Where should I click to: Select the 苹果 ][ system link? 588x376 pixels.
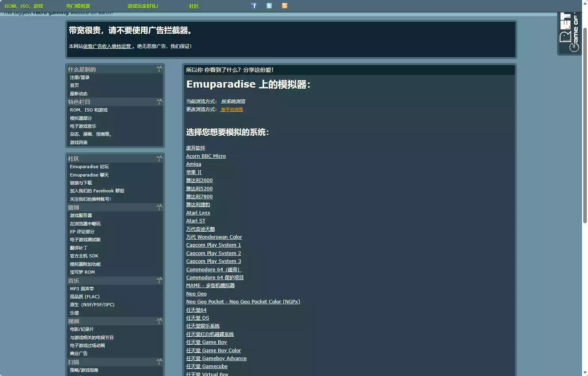coord(194,172)
